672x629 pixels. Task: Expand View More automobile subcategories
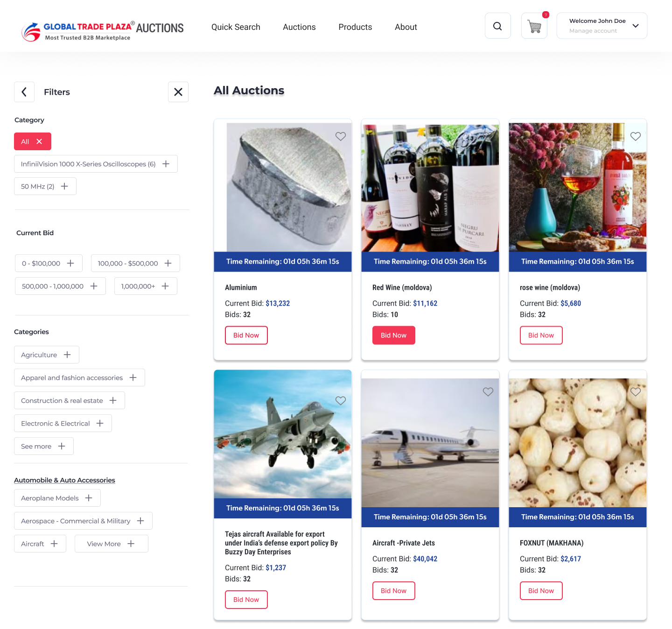tap(112, 544)
